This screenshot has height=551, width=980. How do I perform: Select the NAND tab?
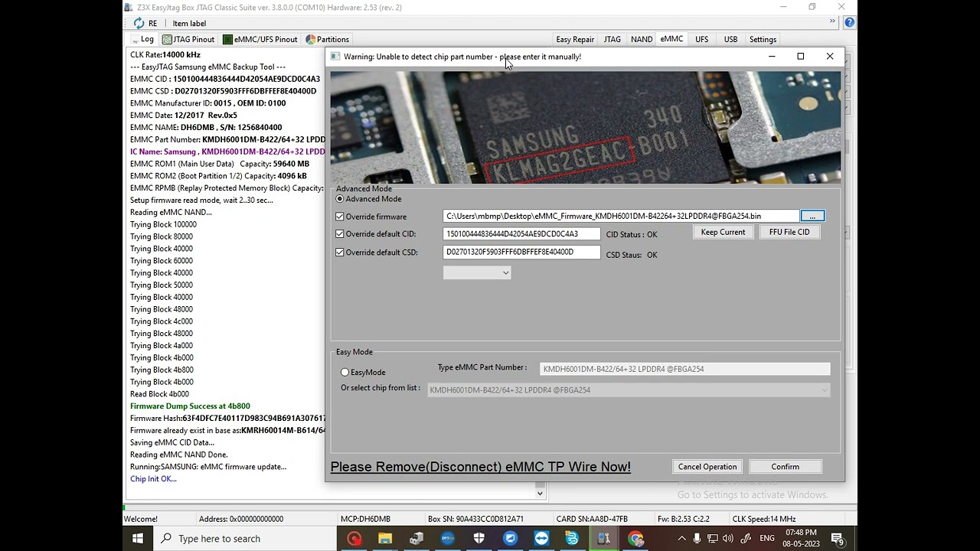point(642,39)
